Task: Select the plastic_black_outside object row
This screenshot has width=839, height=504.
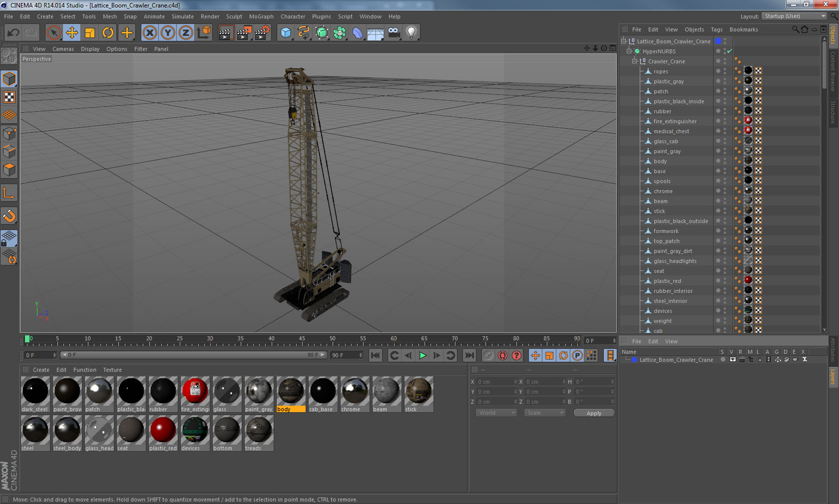Action: tap(680, 221)
